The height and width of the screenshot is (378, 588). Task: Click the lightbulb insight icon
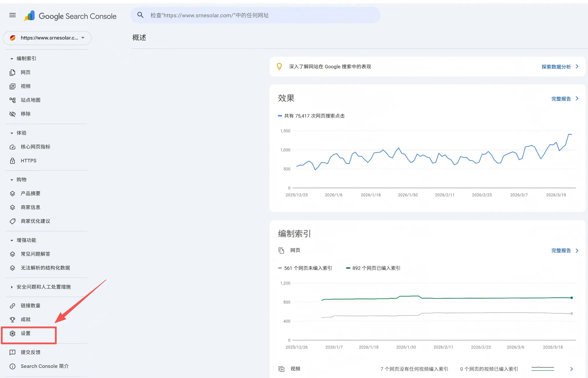279,67
